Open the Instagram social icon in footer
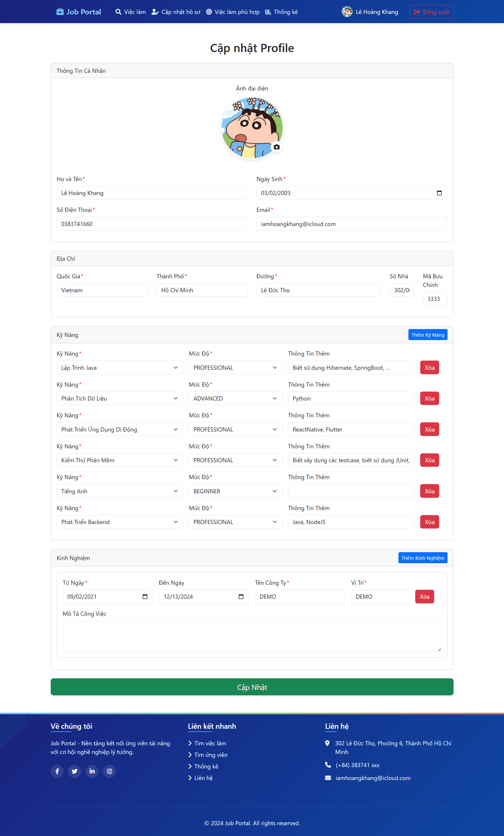 coord(110,771)
